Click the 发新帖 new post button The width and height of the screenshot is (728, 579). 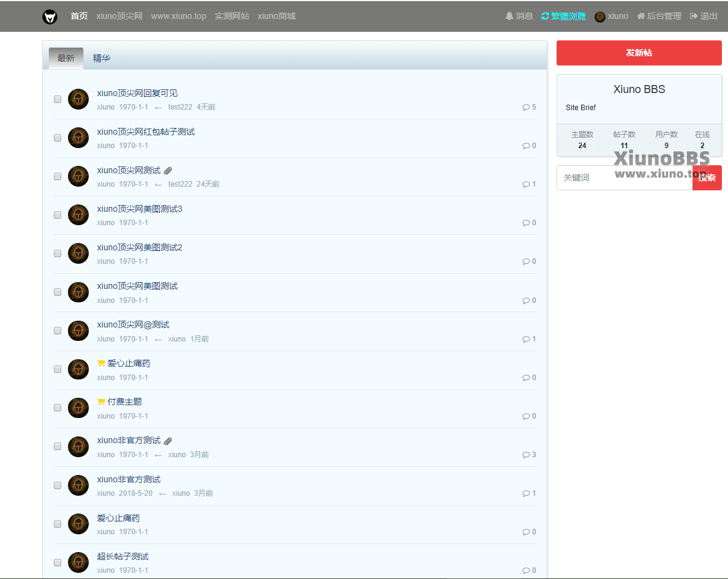click(639, 53)
